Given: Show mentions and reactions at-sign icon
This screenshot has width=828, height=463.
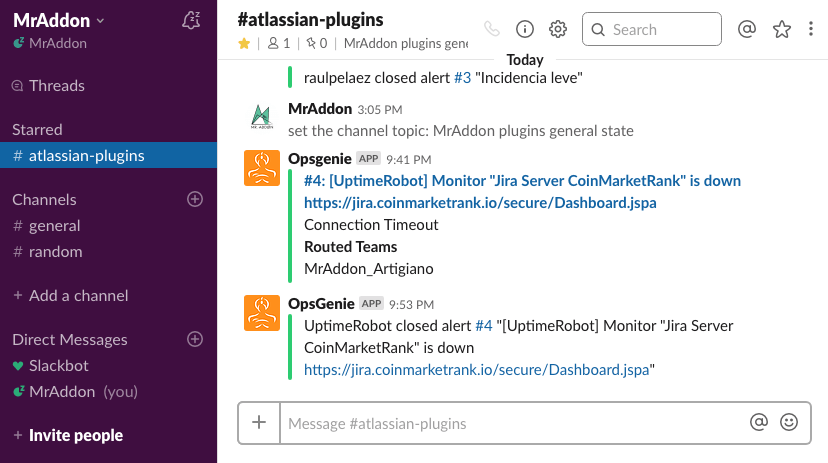Looking at the screenshot, I should click(746, 29).
